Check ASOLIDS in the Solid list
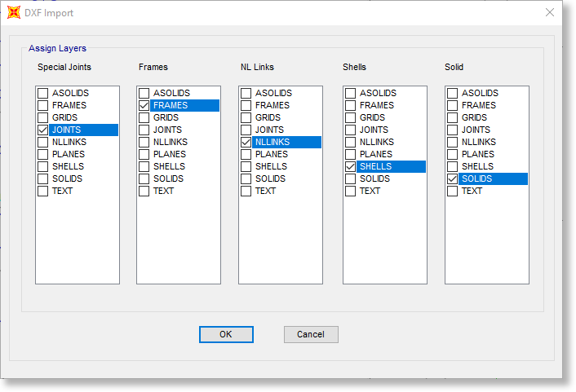The image size is (576, 392). (453, 94)
